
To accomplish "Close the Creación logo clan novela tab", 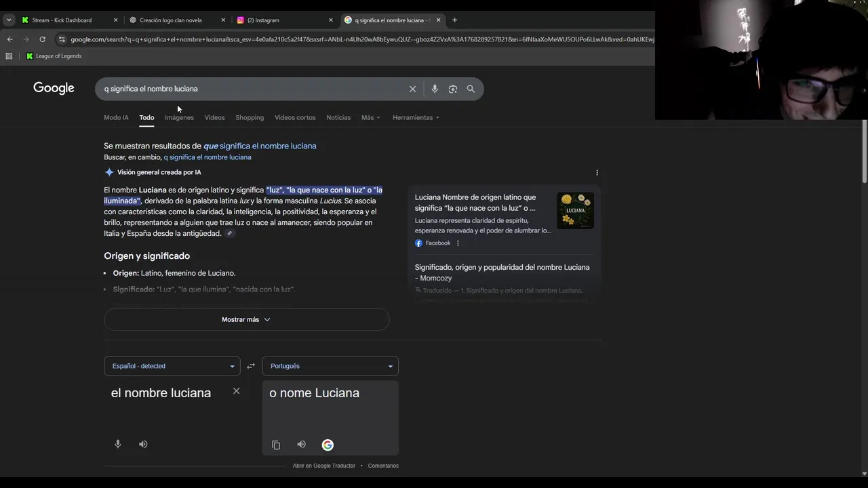I will [x=223, y=20].
